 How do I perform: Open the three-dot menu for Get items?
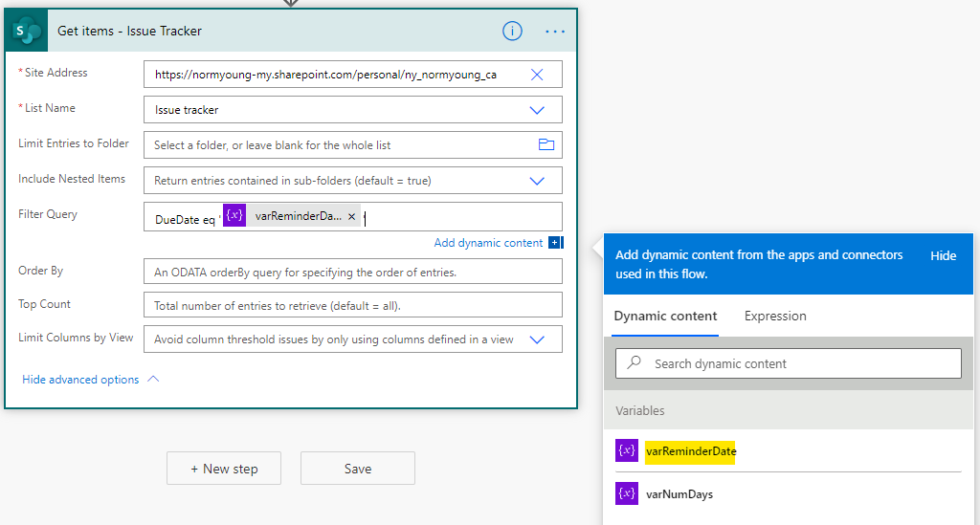[555, 32]
